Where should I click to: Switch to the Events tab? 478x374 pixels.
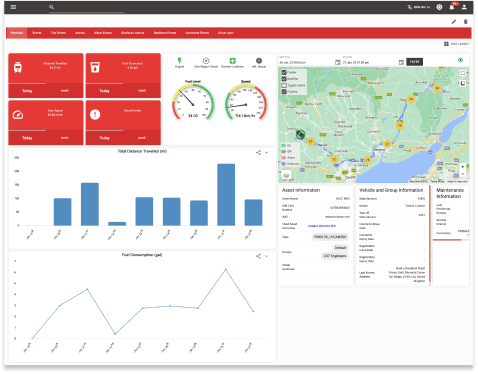click(x=37, y=33)
